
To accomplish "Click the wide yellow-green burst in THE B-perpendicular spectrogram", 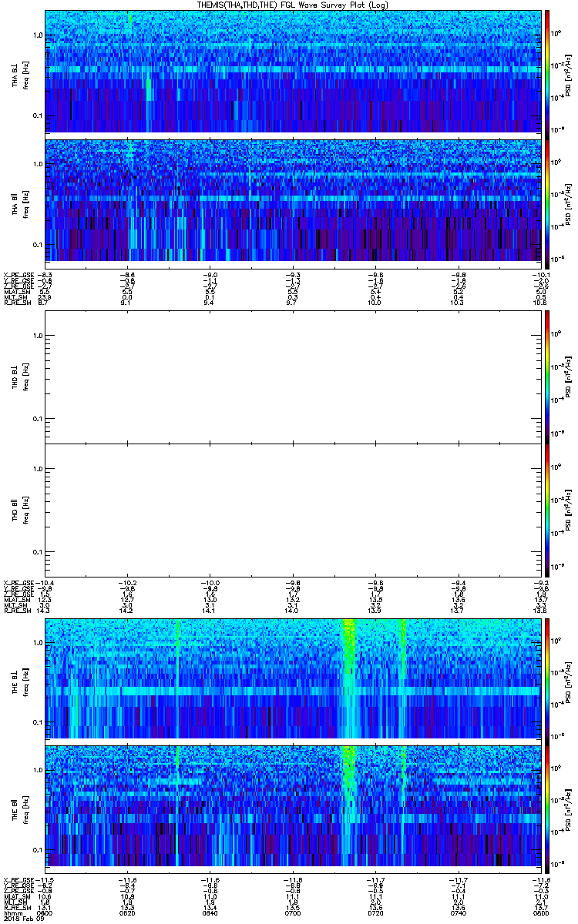I will pyautogui.click(x=348, y=678).
